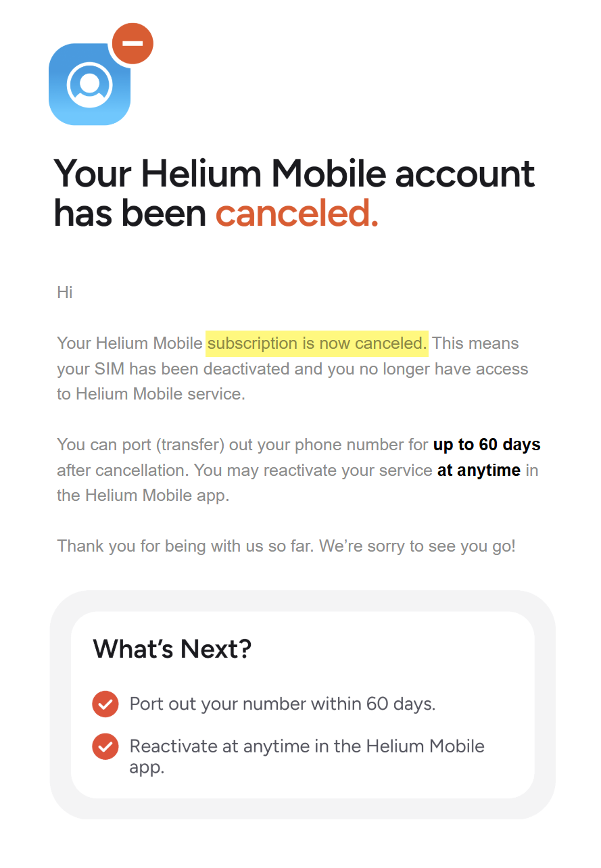Click the "to Helium Mobile service." line
This screenshot has height=868, width=601.
(x=151, y=394)
